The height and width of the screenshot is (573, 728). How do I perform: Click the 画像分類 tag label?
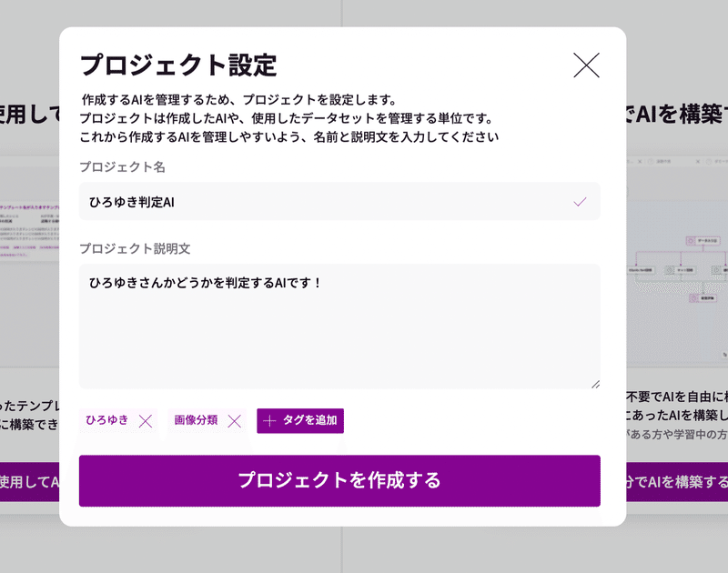click(196, 420)
